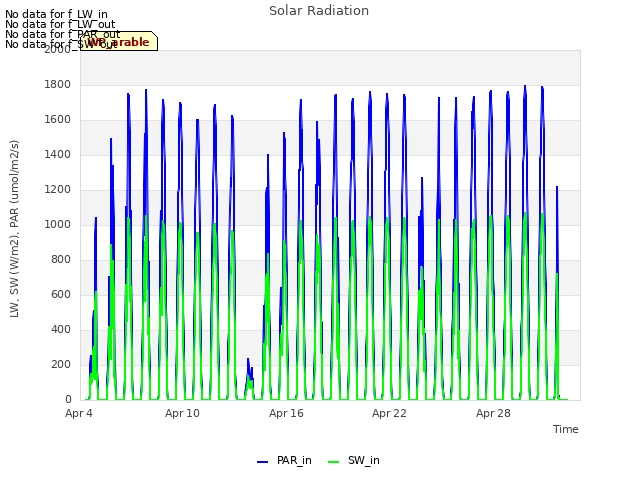Click the 1000 y-axis tick label

point(58,224)
